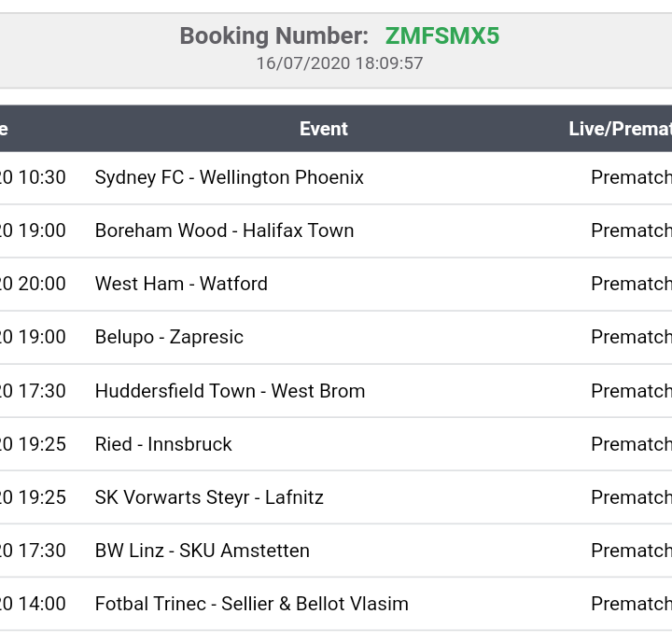Select the BW Linz - SKU Amstetten event

pos(202,551)
